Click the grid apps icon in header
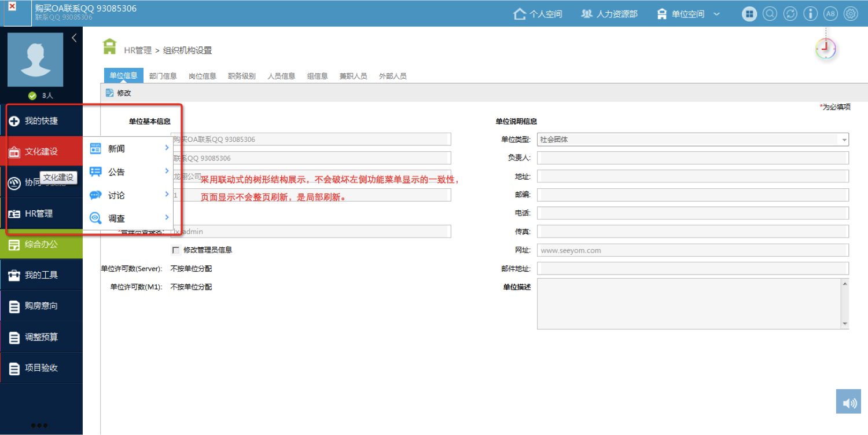This screenshot has height=435, width=868. pos(749,14)
